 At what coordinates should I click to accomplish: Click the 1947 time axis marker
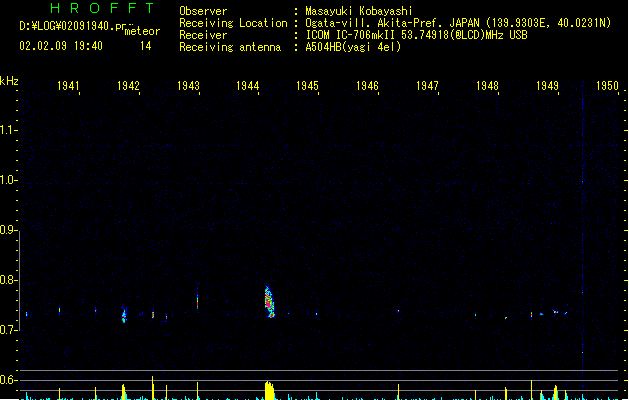pos(427,85)
